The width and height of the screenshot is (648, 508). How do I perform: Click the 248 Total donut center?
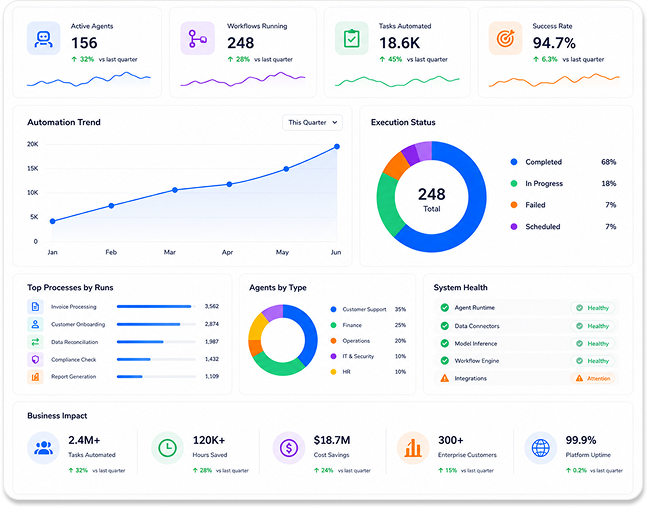point(431,199)
